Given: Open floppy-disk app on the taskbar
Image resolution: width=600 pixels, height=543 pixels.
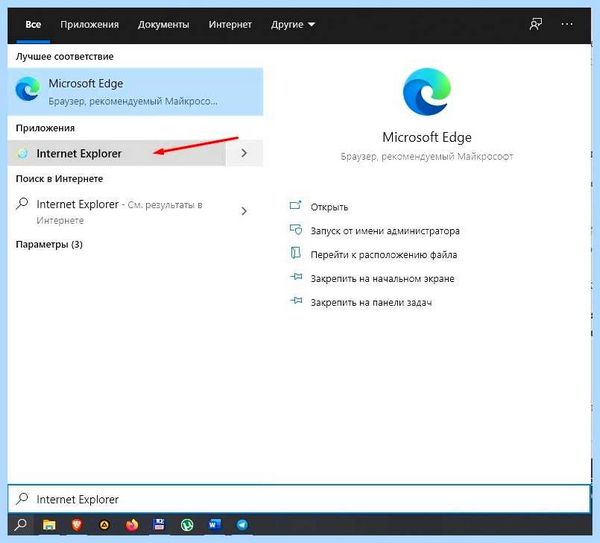Looking at the screenshot, I should coord(159,525).
